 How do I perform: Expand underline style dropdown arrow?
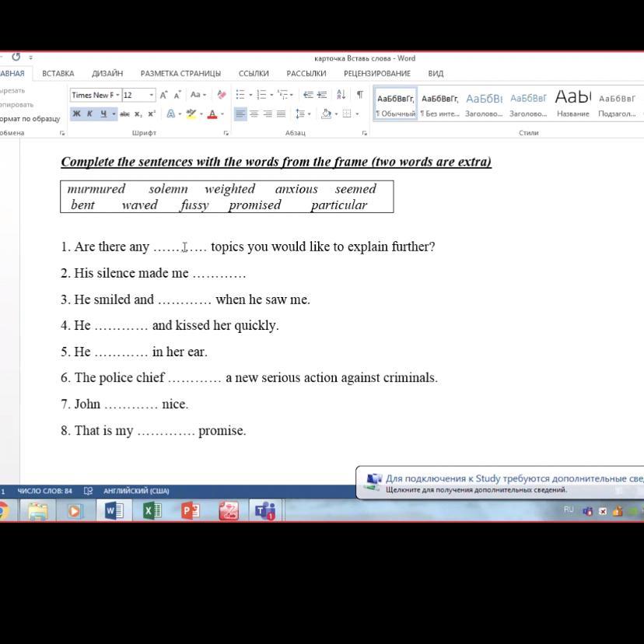point(114,114)
